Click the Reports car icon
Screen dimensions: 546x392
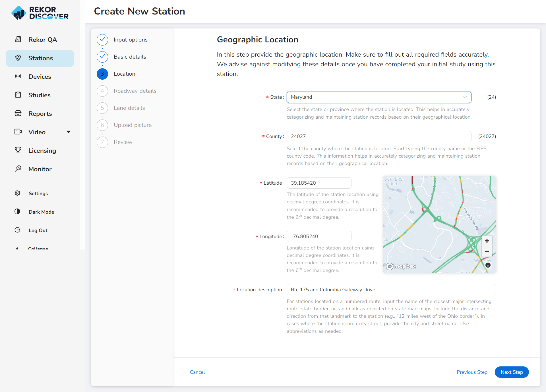click(x=18, y=113)
